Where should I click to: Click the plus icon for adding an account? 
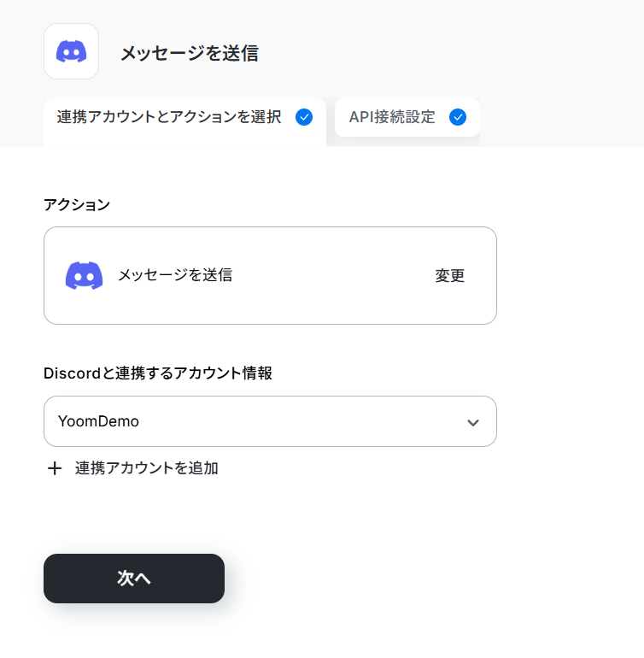pos(55,468)
